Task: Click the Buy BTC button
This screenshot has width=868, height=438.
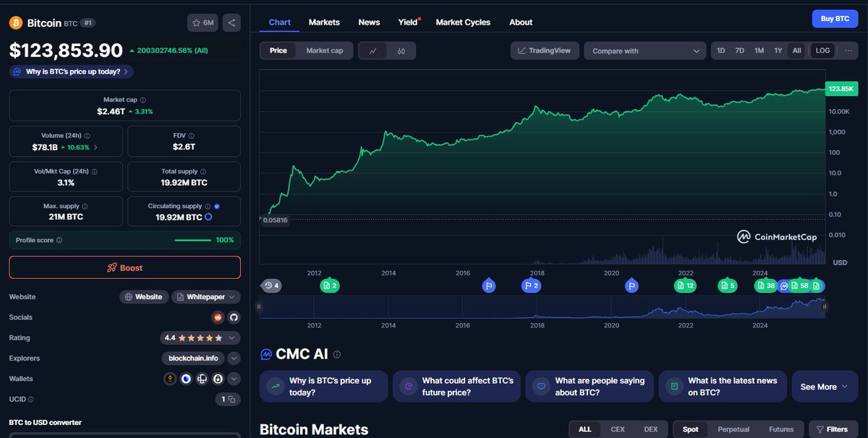Action: tap(835, 19)
